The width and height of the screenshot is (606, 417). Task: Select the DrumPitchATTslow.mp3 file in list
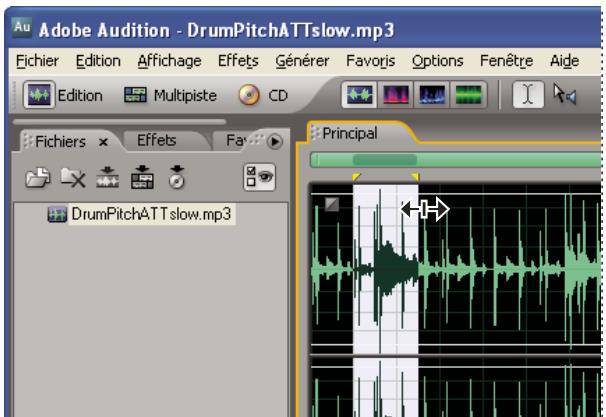click(140, 214)
